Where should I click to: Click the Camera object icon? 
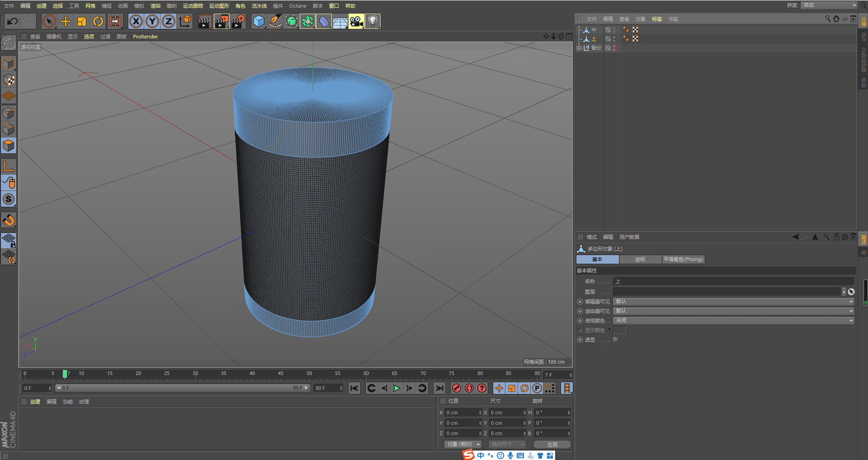tap(356, 21)
